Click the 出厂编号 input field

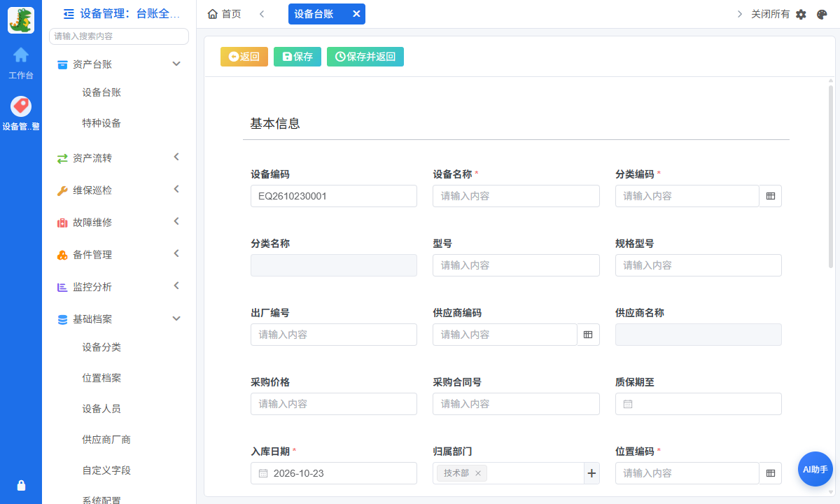click(334, 335)
